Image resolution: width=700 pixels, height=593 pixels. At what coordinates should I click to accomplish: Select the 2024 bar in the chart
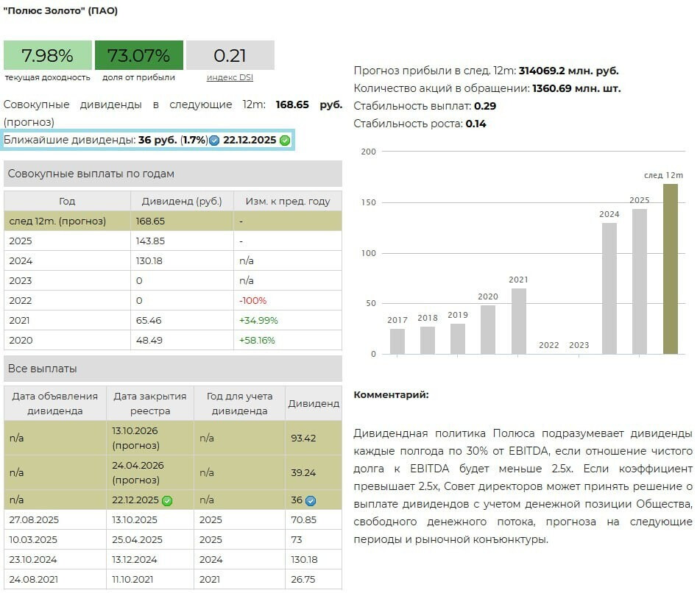pyautogui.click(x=609, y=288)
